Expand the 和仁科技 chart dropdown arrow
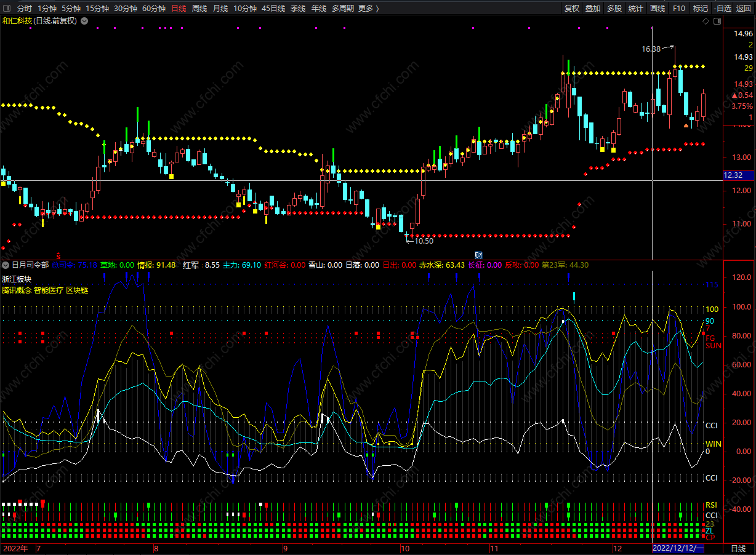Screen dimensions: 756x555 pyautogui.click(x=84, y=21)
